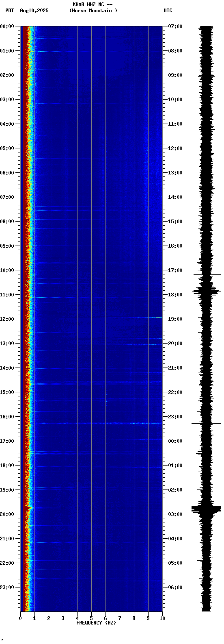This screenshot has width=224, height=644.
Task: Click the 13:00 UTC time label
Action: pos(175,173)
